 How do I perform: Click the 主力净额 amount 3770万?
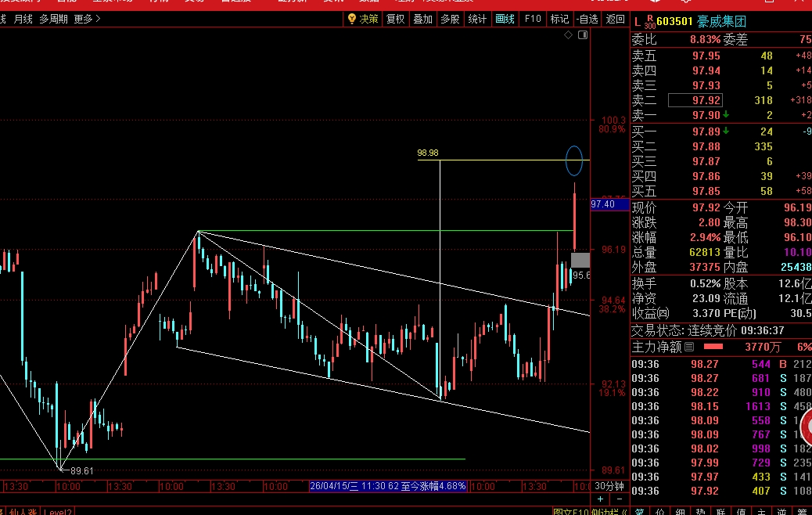coord(763,348)
